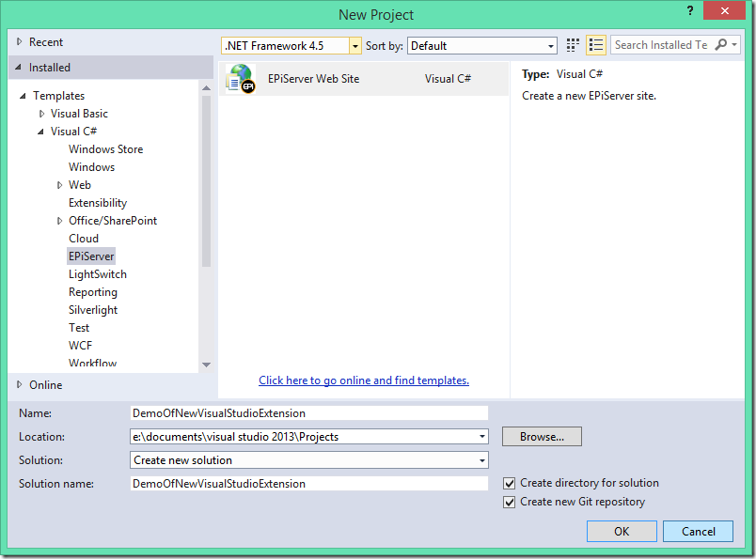This screenshot has width=756, height=559.
Task: Click the 'EPiServer Web Site' template name
Action: pos(313,79)
